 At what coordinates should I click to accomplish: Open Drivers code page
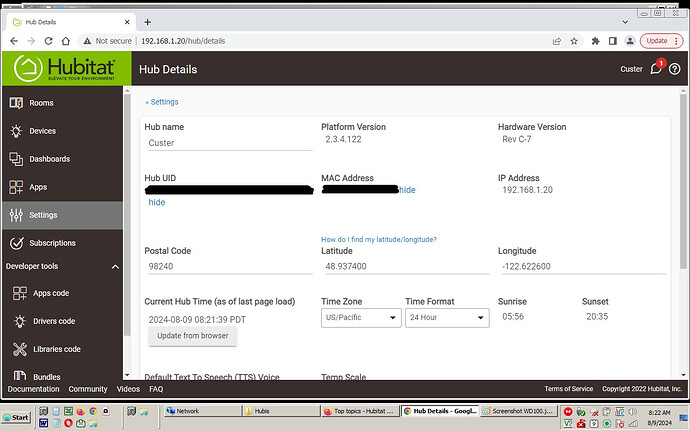[x=62, y=321]
